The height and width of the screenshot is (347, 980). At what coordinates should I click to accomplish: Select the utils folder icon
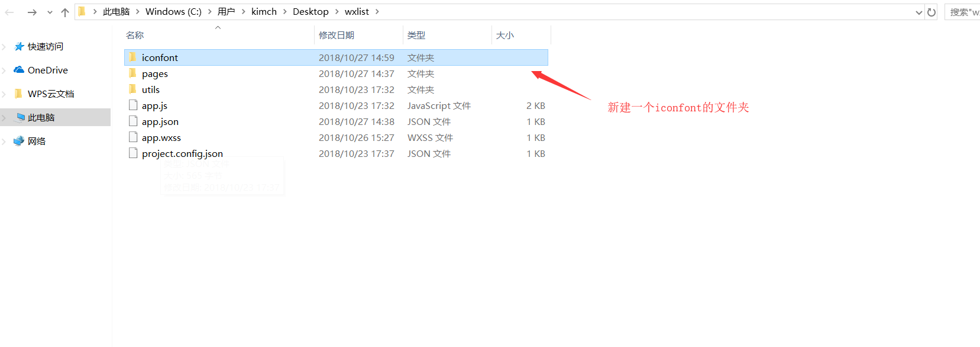click(x=133, y=89)
